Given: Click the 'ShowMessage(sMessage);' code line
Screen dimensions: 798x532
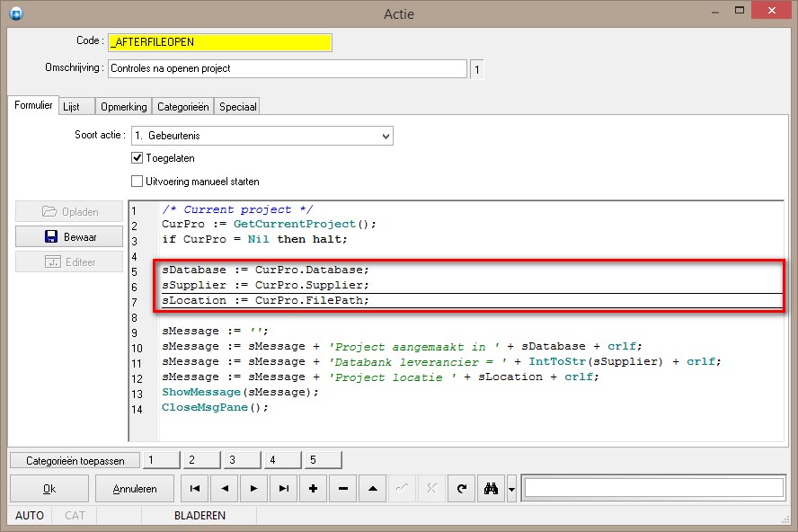Looking at the screenshot, I should pyautogui.click(x=240, y=392).
